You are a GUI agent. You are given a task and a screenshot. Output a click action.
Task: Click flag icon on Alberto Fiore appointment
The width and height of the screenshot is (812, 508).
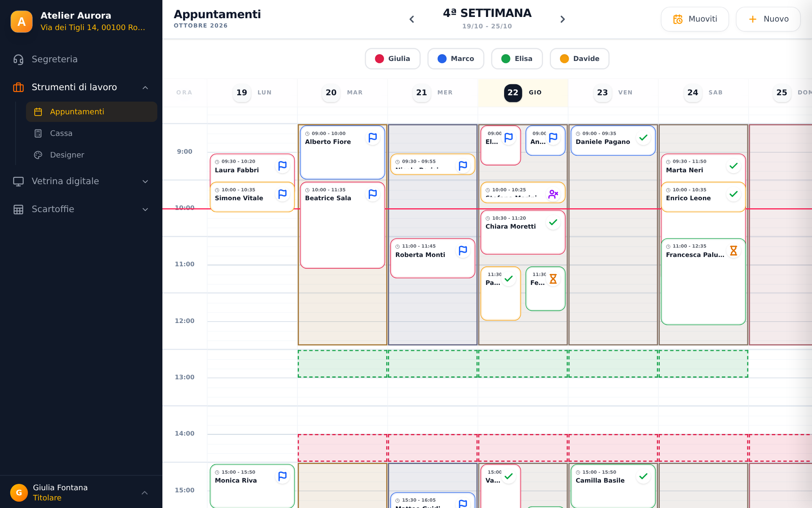[373, 138]
